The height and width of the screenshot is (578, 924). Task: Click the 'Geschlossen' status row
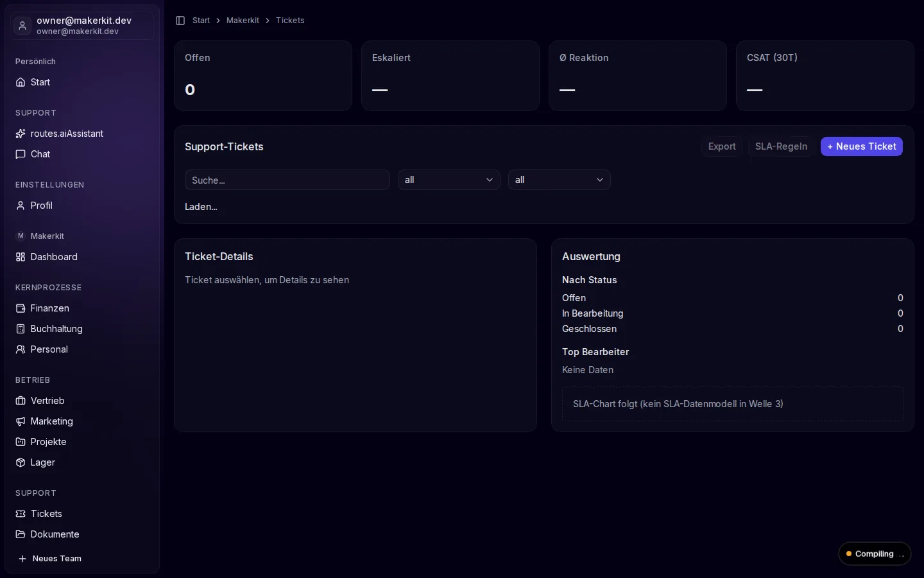[733, 329]
